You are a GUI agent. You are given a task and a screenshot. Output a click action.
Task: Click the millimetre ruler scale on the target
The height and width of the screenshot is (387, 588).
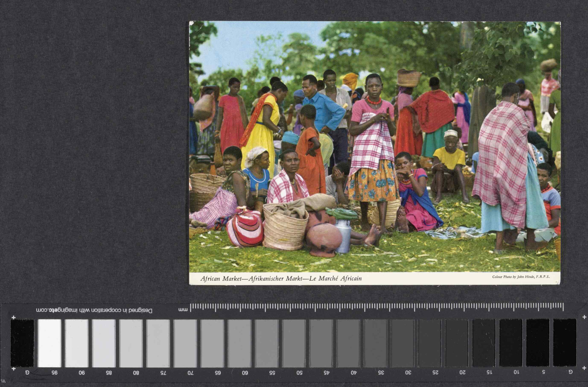tap(377, 307)
